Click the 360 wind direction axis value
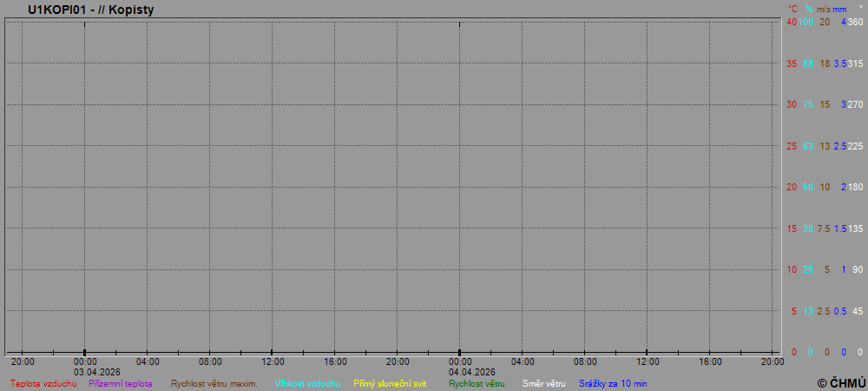Screen dimensions: 868x391 point(855,22)
